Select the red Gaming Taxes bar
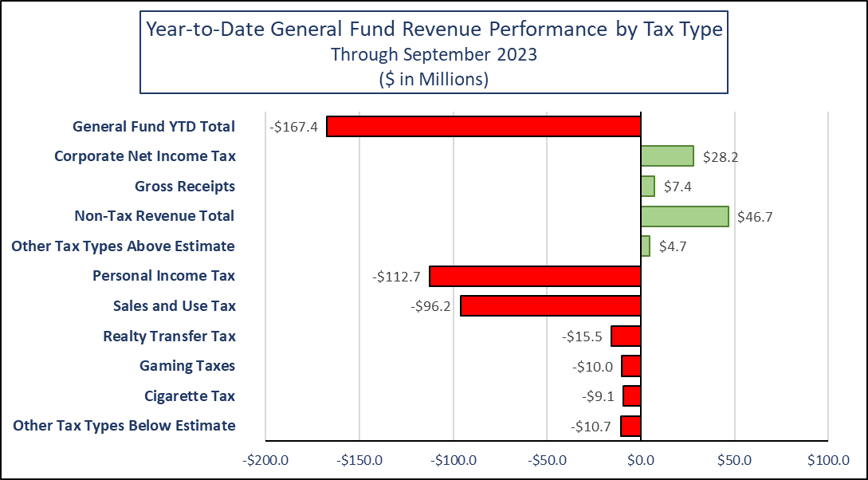 tap(631, 366)
